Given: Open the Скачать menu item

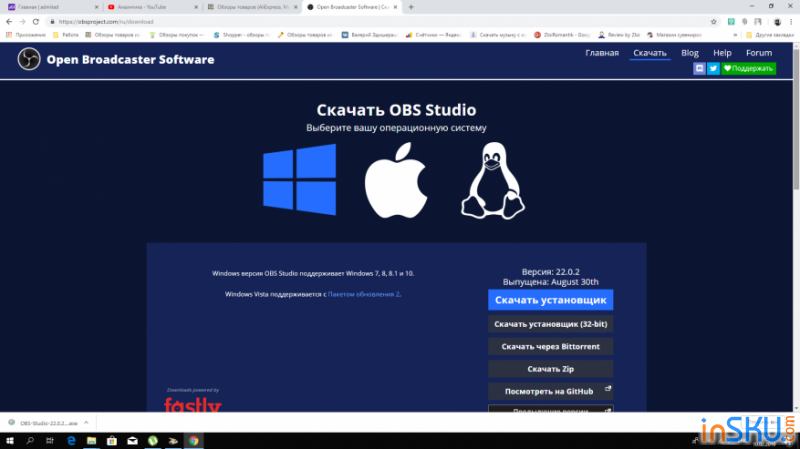Looking at the screenshot, I should (649, 53).
